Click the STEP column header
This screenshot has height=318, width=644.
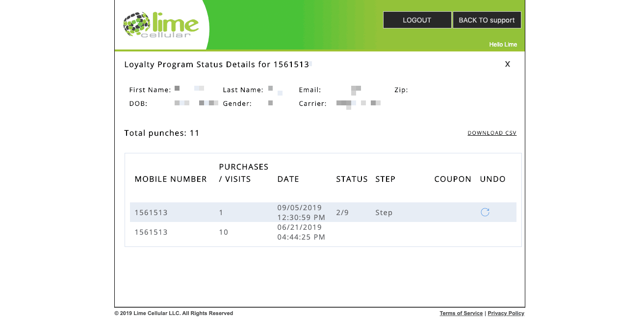point(386,179)
